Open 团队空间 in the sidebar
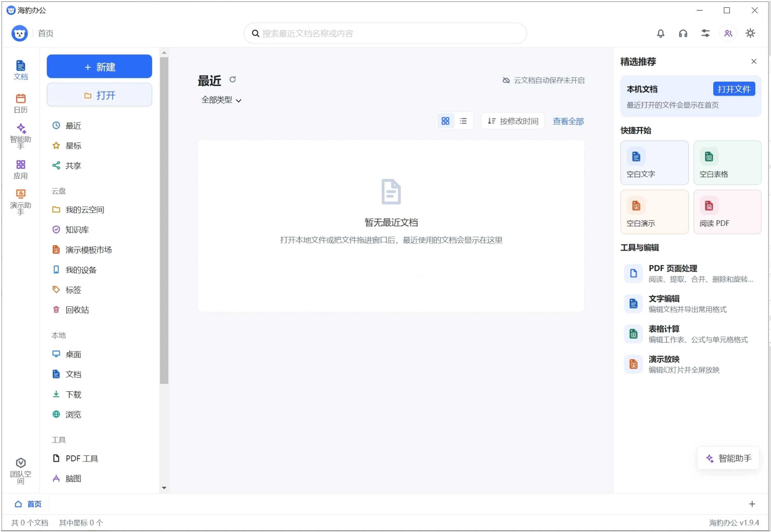This screenshot has height=532, width=771. (x=21, y=471)
